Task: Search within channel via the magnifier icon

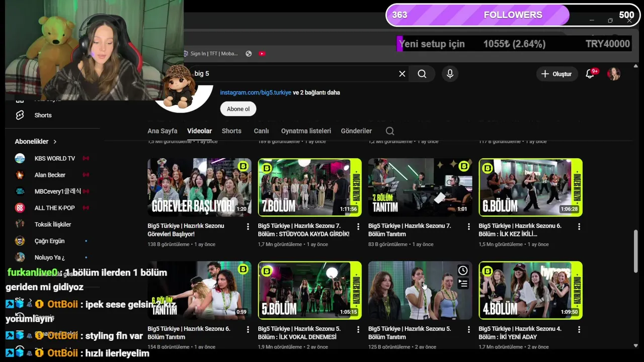Action: (390, 131)
